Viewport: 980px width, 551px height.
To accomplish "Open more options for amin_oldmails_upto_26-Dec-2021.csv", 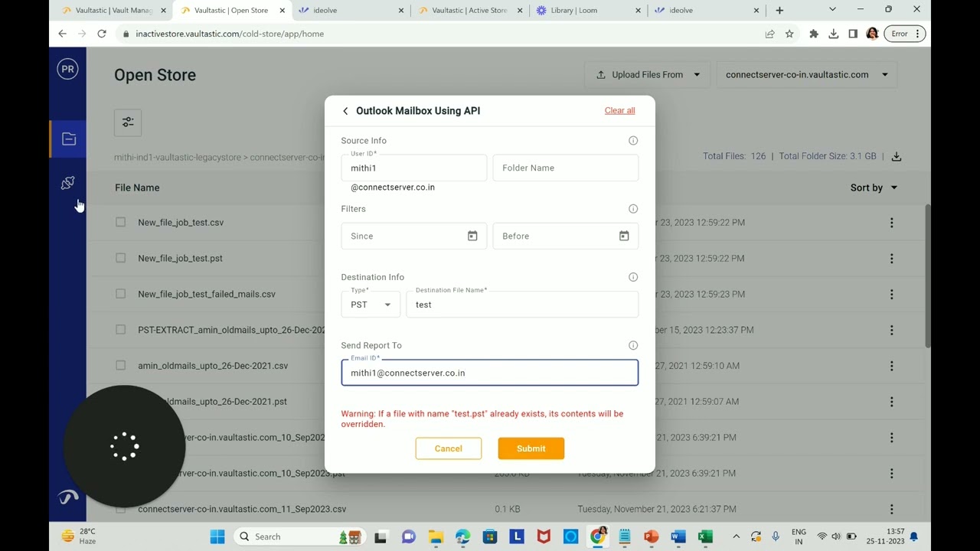I will click(x=891, y=366).
